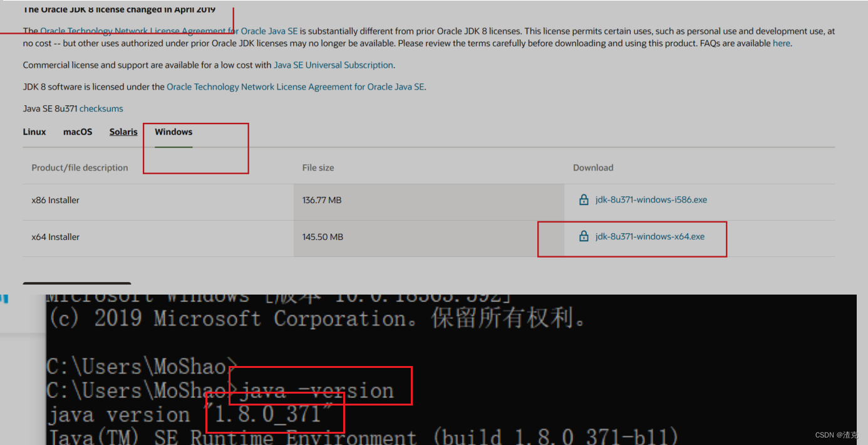Select the macOS tab
This screenshot has height=445, width=868.
77,132
